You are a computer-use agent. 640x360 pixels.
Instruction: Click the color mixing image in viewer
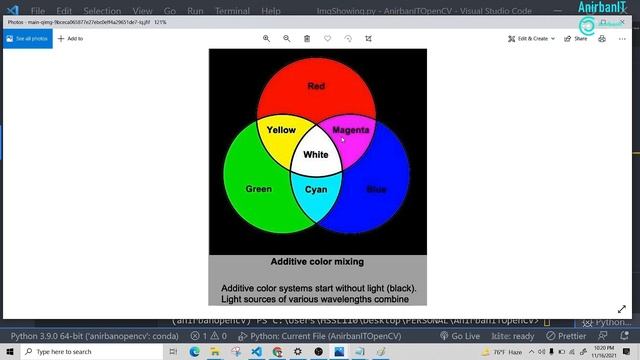318,177
